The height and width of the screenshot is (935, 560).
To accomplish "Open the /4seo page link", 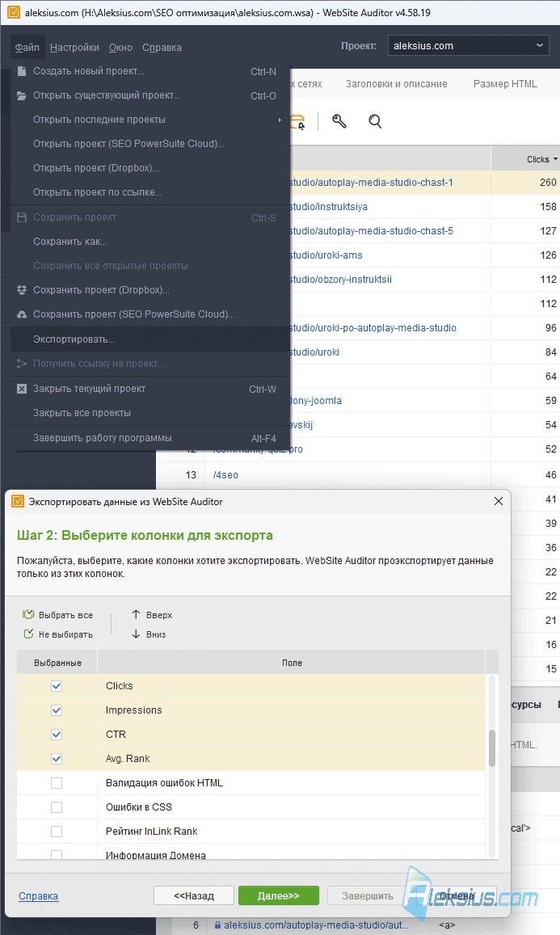I will [x=225, y=475].
